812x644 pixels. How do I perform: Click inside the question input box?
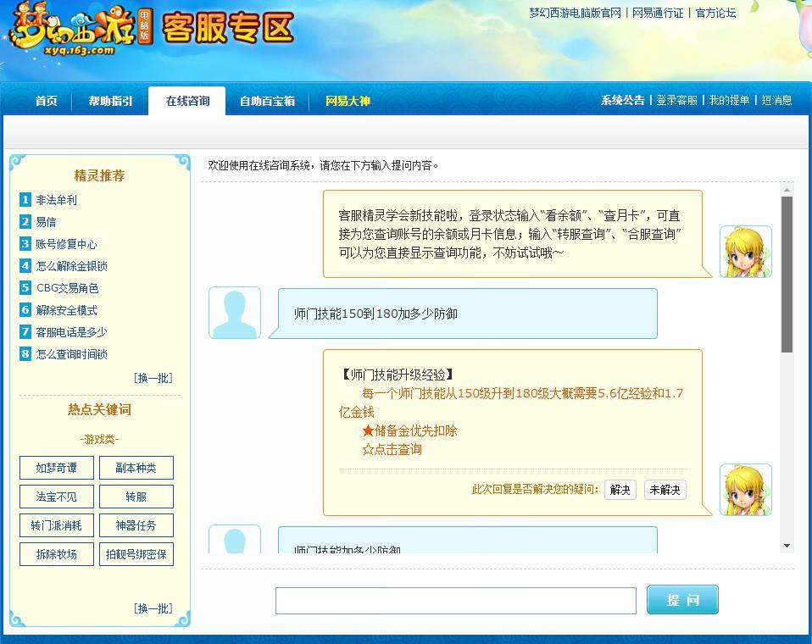(455, 600)
